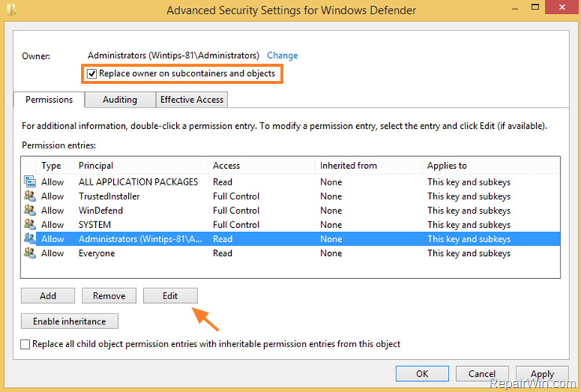Switch to the Permissions tab
Screen dimensions: 581x392
pos(49,100)
